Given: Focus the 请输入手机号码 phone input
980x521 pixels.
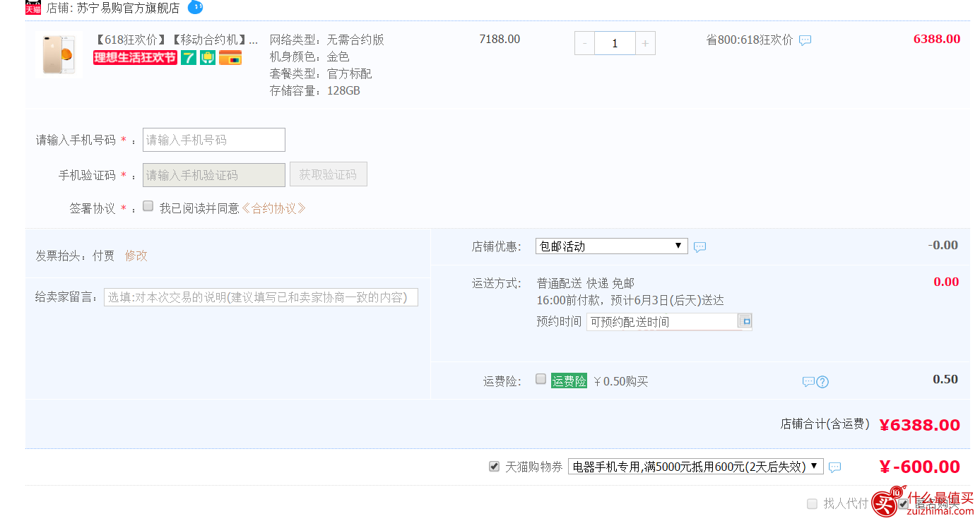Looking at the screenshot, I should coord(214,140).
